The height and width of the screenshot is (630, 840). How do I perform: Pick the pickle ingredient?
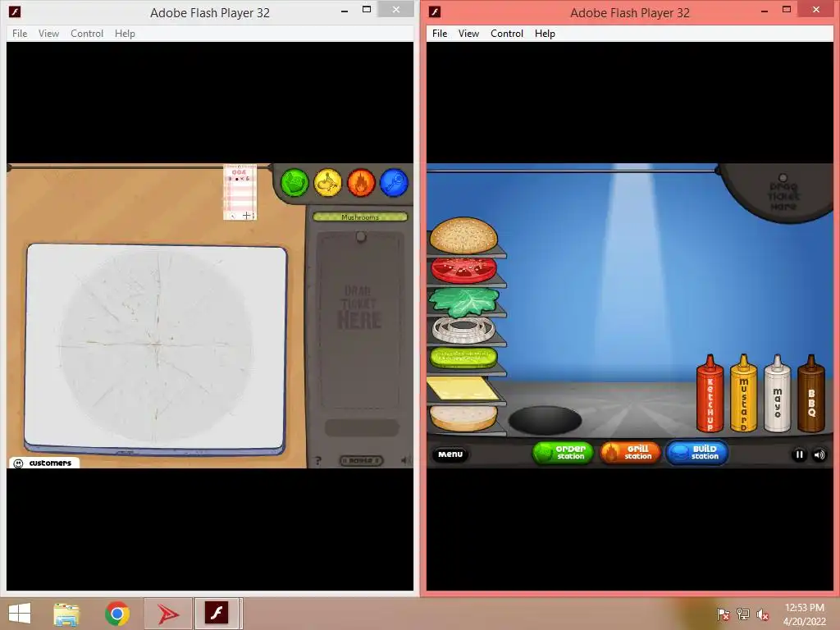(x=464, y=358)
